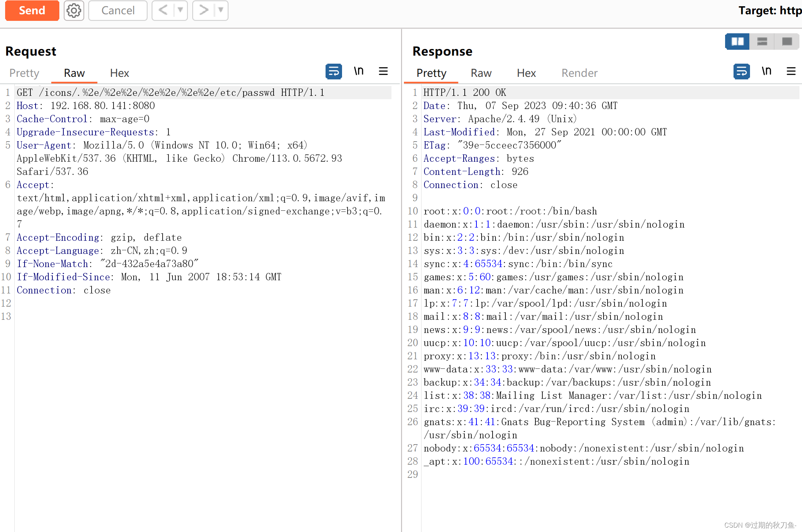Switch Response view to Pretty tab
802x532 pixels.
click(431, 73)
